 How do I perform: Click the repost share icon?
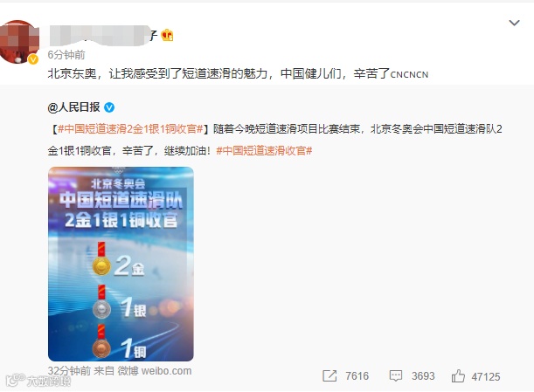click(x=329, y=375)
